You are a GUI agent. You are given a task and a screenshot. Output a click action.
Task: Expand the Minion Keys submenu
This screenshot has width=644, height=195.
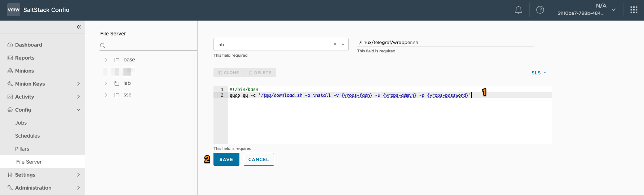click(x=79, y=84)
